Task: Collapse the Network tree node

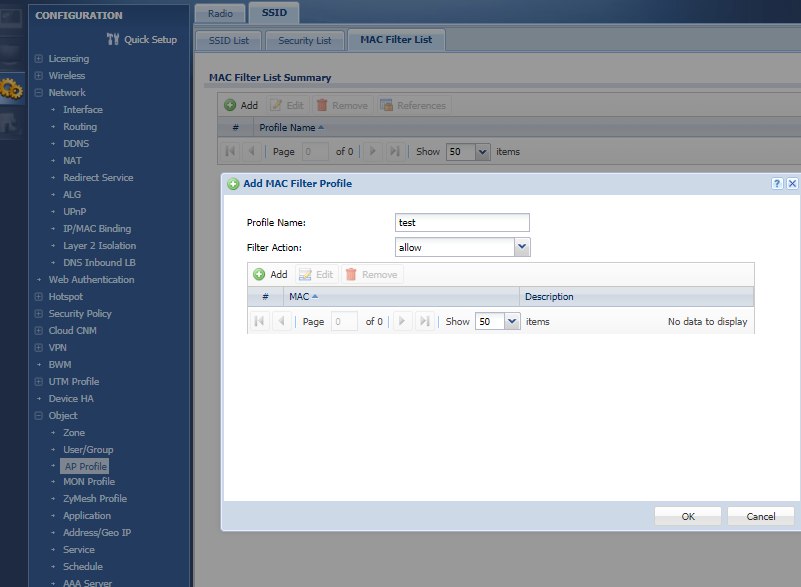Action: (38, 92)
